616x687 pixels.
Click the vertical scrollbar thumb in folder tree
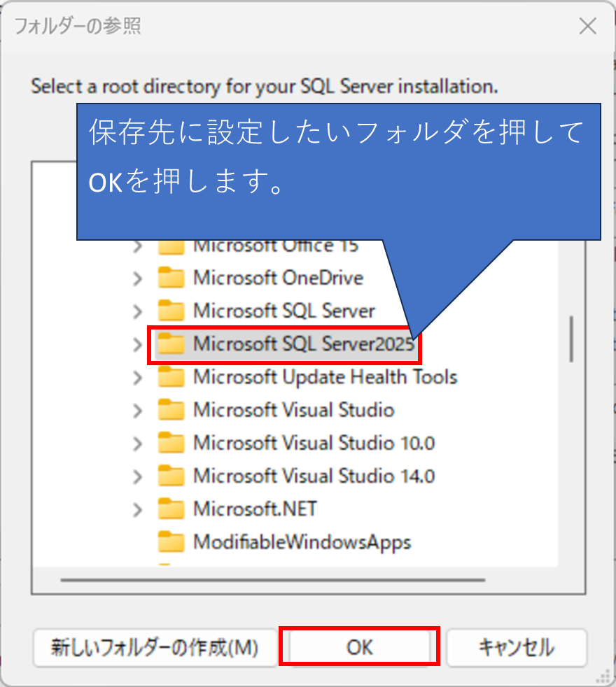(571, 339)
